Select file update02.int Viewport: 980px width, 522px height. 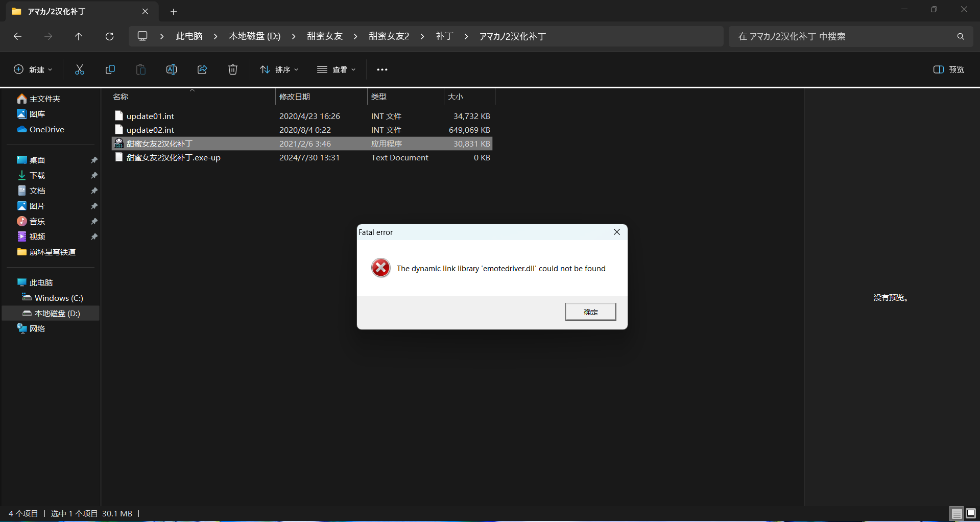pos(302,130)
